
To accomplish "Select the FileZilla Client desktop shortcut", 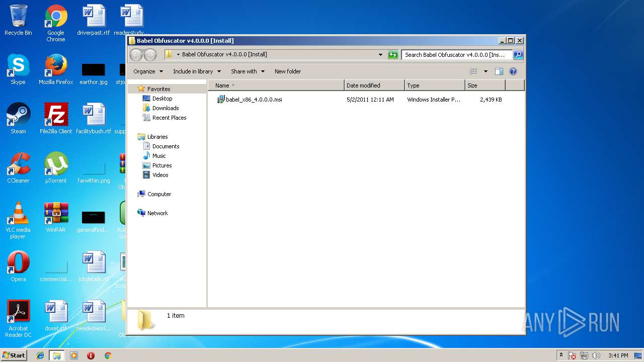I will click(56, 119).
